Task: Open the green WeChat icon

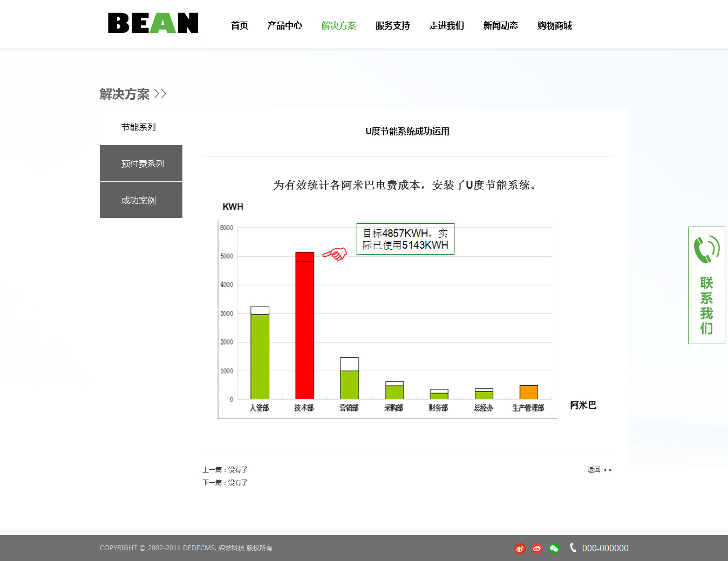Action: point(554,549)
